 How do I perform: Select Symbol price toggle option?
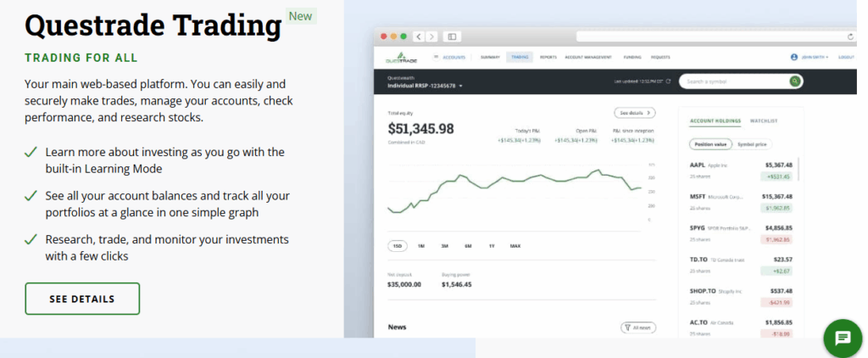coord(752,144)
